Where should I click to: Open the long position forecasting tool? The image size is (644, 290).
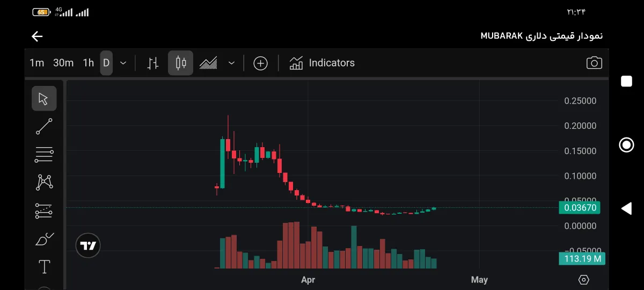click(x=44, y=211)
